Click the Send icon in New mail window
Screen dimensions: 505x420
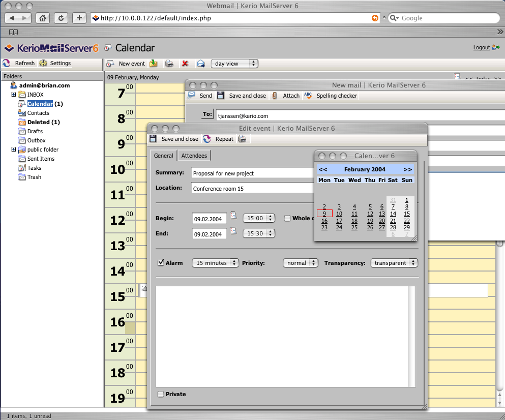pos(192,95)
